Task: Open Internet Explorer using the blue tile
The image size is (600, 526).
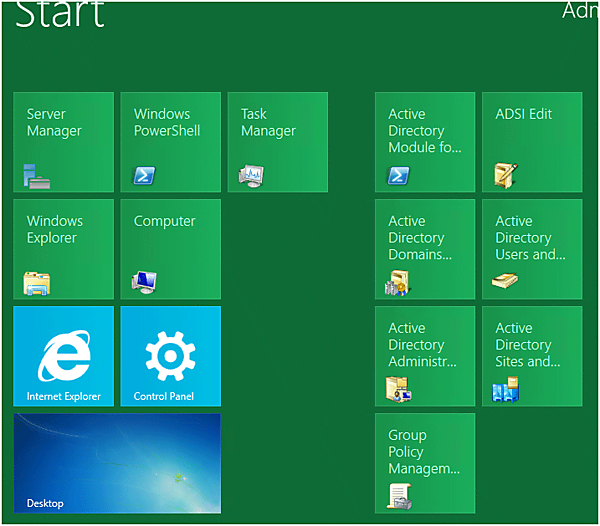Action: click(64, 355)
